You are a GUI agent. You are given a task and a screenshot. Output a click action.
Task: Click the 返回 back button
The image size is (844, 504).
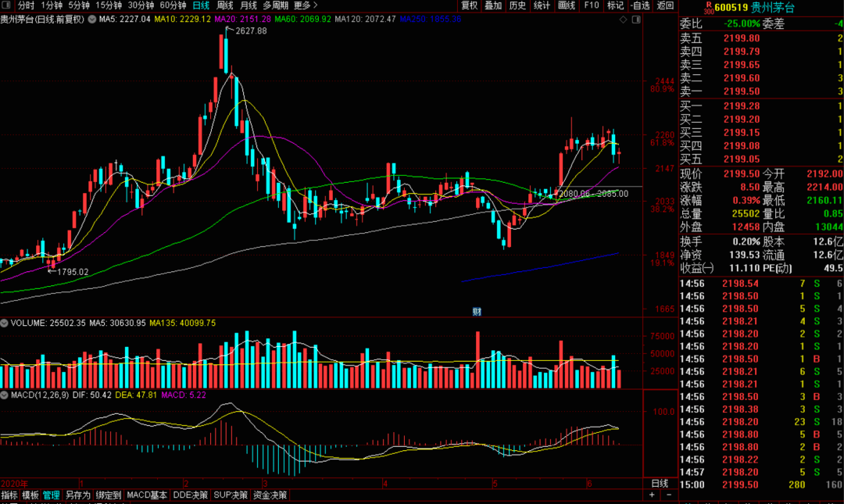click(x=666, y=5)
